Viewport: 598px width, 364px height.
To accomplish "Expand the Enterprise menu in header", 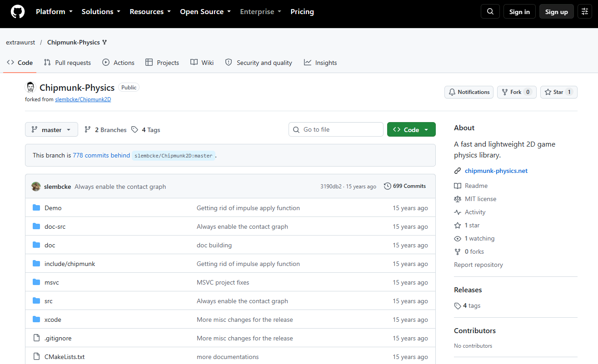I will tap(261, 12).
